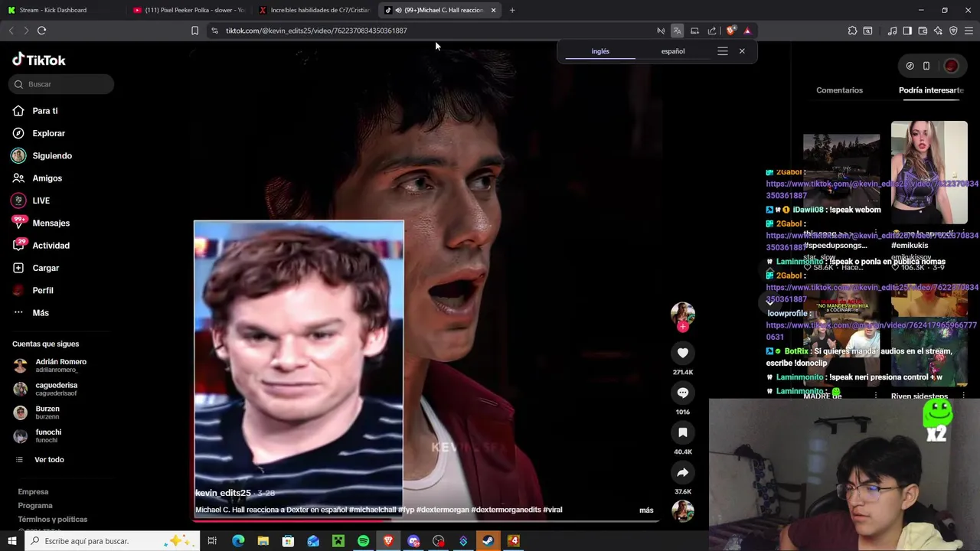Open a new browser tab
This screenshot has height=551, width=980.
tap(512, 10)
